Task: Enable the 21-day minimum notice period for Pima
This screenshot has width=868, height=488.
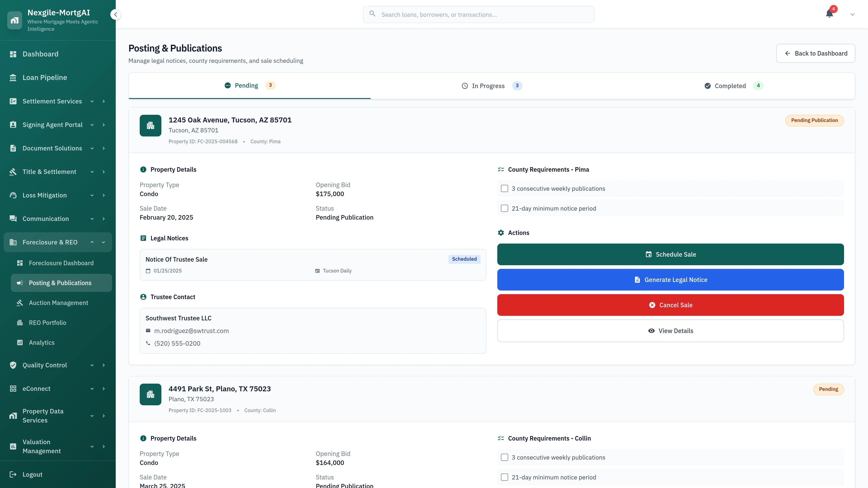Action: click(x=505, y=208)
